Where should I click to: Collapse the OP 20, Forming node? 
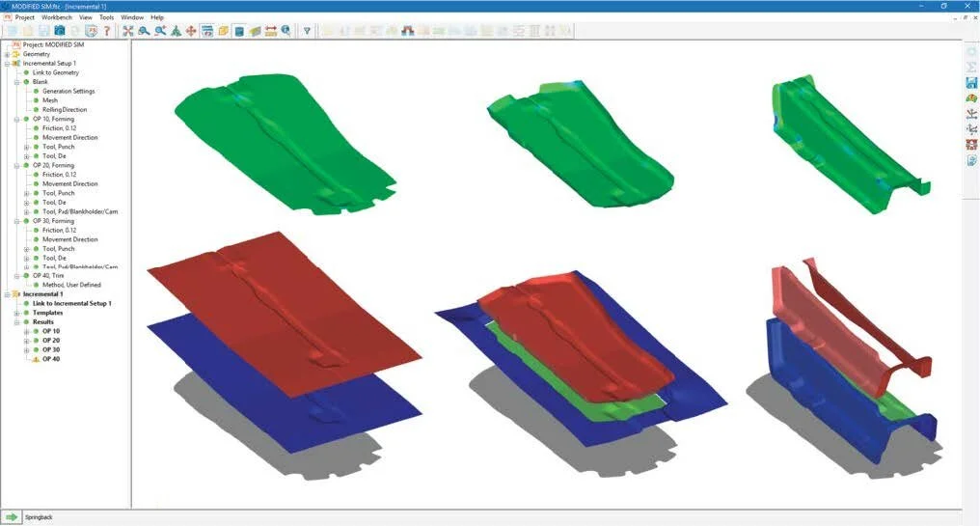(x=16, y=165)
